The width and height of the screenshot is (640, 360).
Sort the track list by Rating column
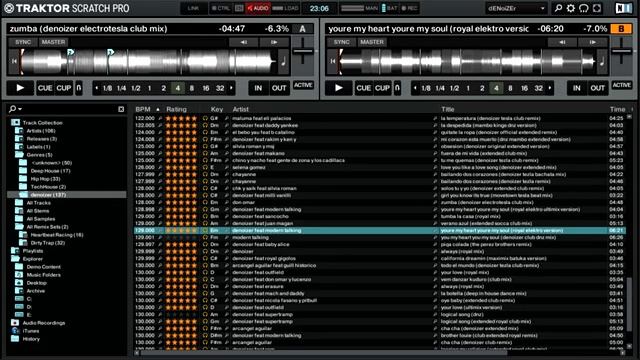[x=176, y=109]
